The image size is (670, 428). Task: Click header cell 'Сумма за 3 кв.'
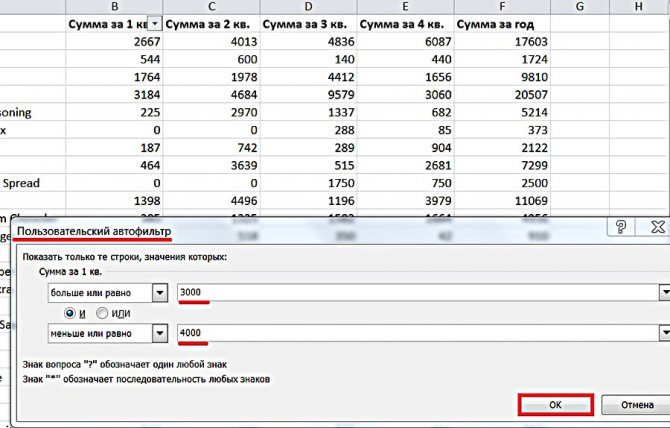coord(308,24)
